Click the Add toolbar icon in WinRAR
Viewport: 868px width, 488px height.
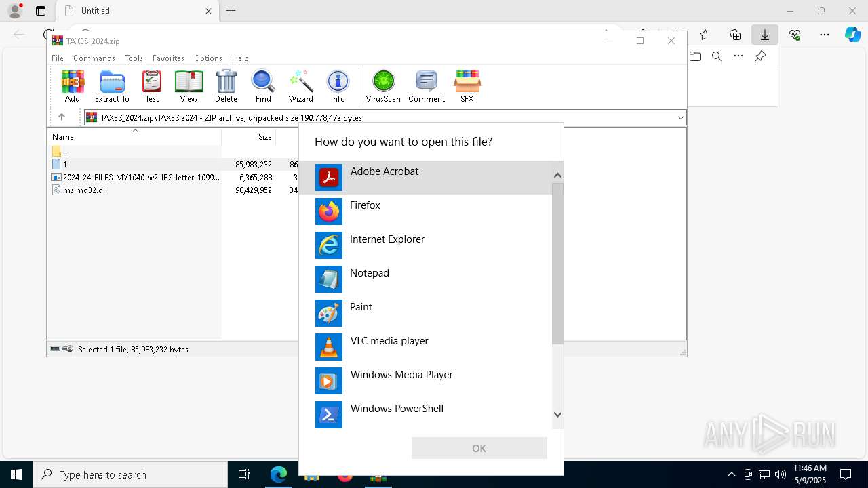pyautogui.click(x=73, y=86)
